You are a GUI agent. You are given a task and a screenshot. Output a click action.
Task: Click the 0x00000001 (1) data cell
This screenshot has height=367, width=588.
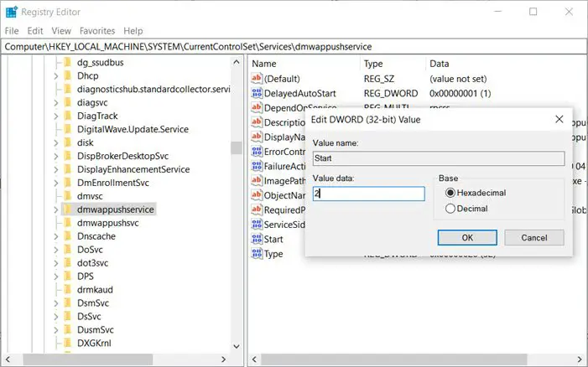pos(461,93)
